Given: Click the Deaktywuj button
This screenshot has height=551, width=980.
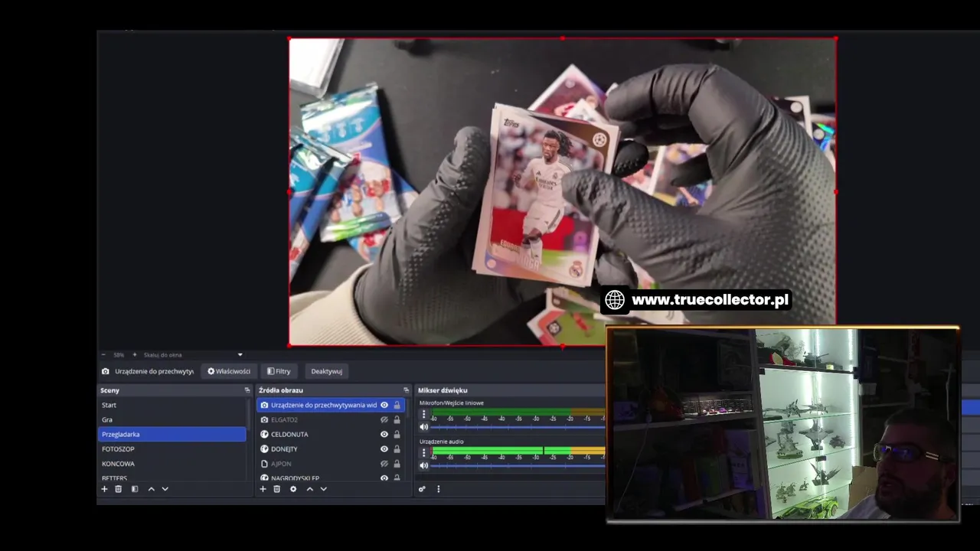Looking at the screenshot, I should tap(326, 371).
